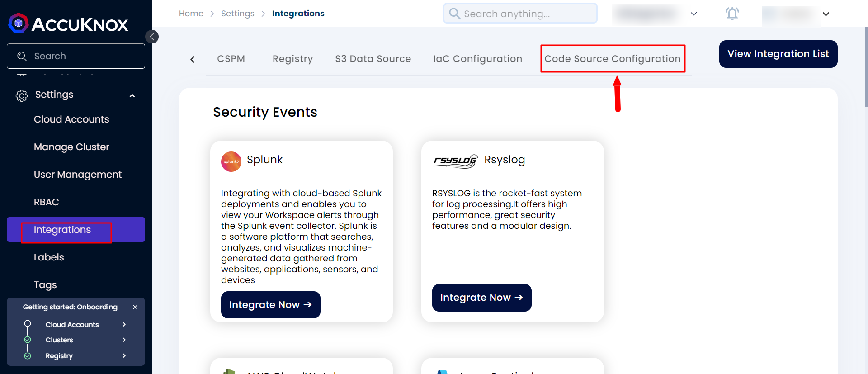868x374 pixels.
Task: Click the Cloud Accounts onboarding step circle
Action: (28, 323)
